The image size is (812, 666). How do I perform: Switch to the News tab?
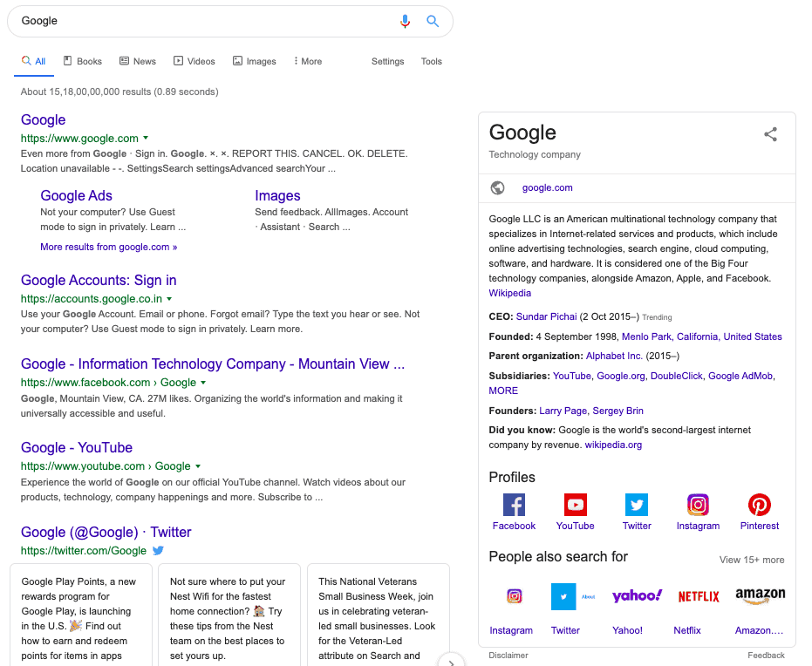[138, 61]
